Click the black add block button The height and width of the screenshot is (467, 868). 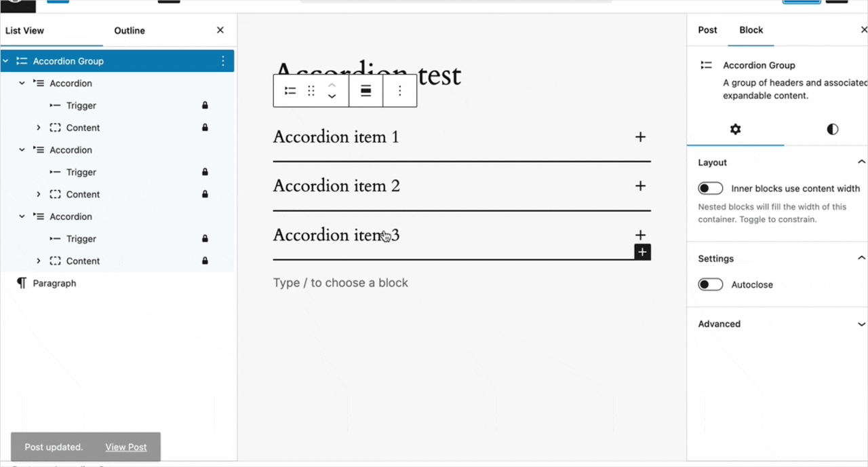[x=642, y=252]
